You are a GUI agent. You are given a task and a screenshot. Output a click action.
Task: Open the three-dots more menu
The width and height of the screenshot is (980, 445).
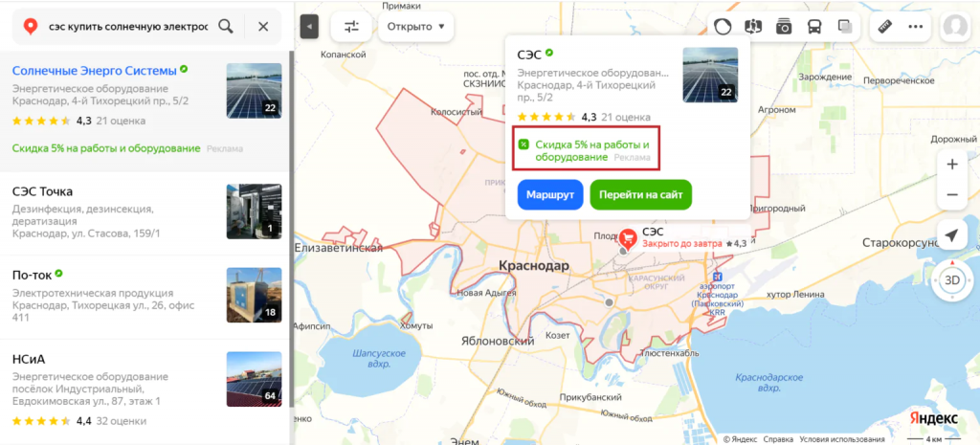(x=916, y=27)
